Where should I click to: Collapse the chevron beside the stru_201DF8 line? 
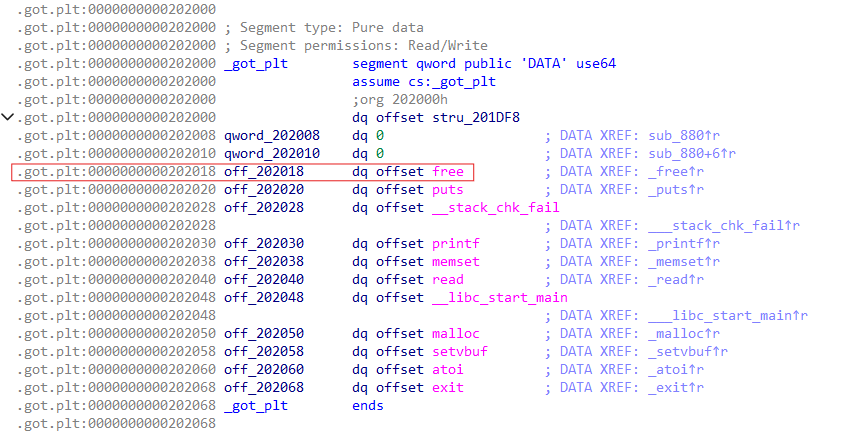click(9, 117)
